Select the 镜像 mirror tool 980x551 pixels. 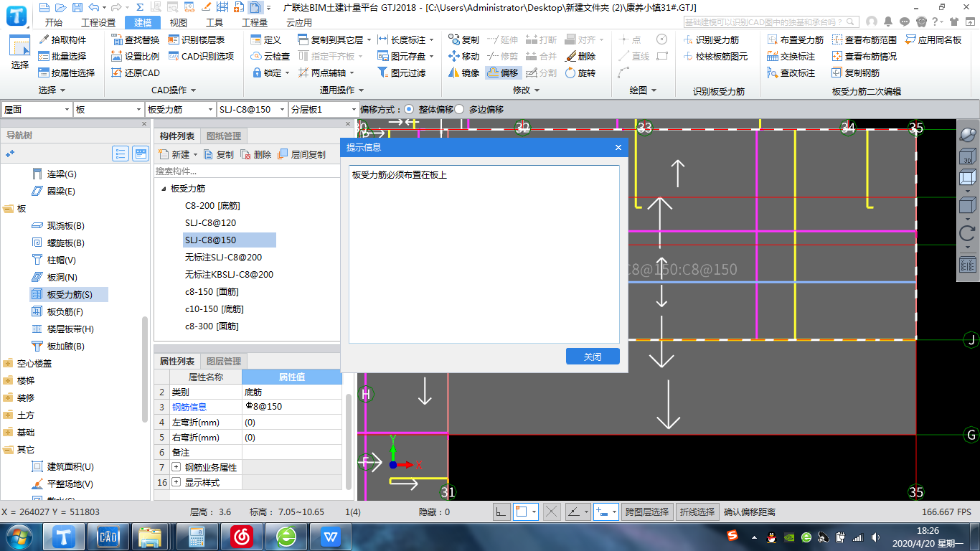point(464,72)
